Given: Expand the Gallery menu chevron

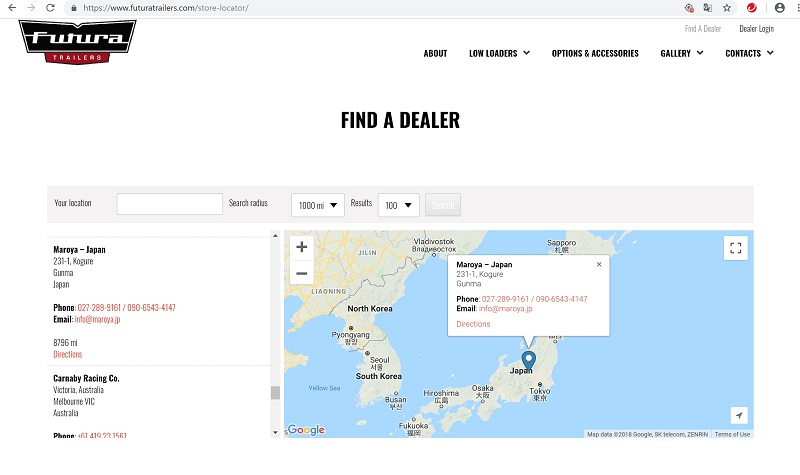Looking at the screenshot, I should point(700,53).
